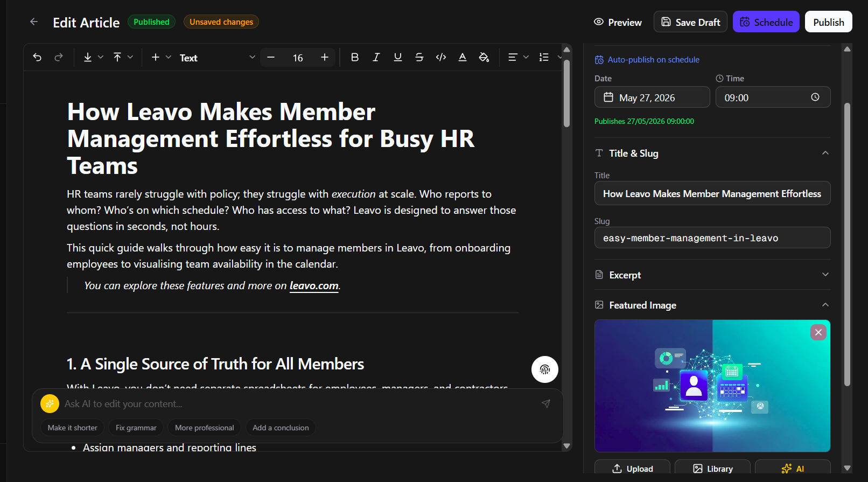Click the Ask AI input field
This screenshot has width=868, height=482.
click(299, 404)
